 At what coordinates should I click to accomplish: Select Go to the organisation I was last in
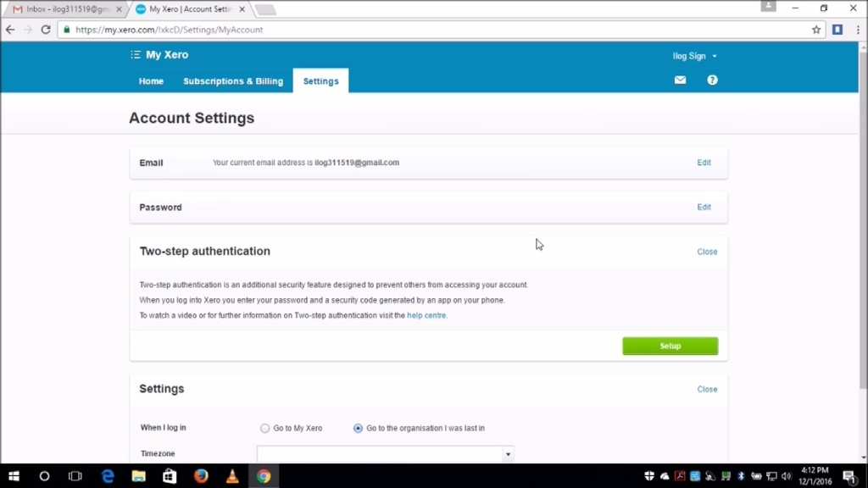tap(358, 428)
